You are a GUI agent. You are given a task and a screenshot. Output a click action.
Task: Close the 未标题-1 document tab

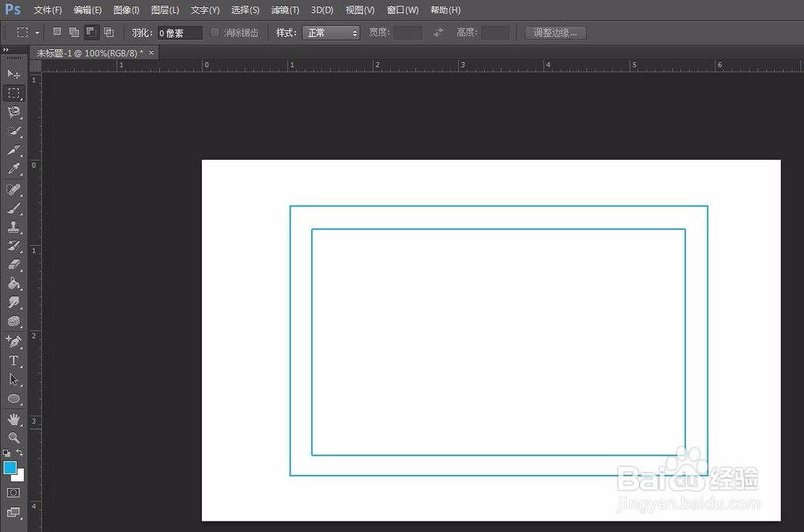coord(151,52)
